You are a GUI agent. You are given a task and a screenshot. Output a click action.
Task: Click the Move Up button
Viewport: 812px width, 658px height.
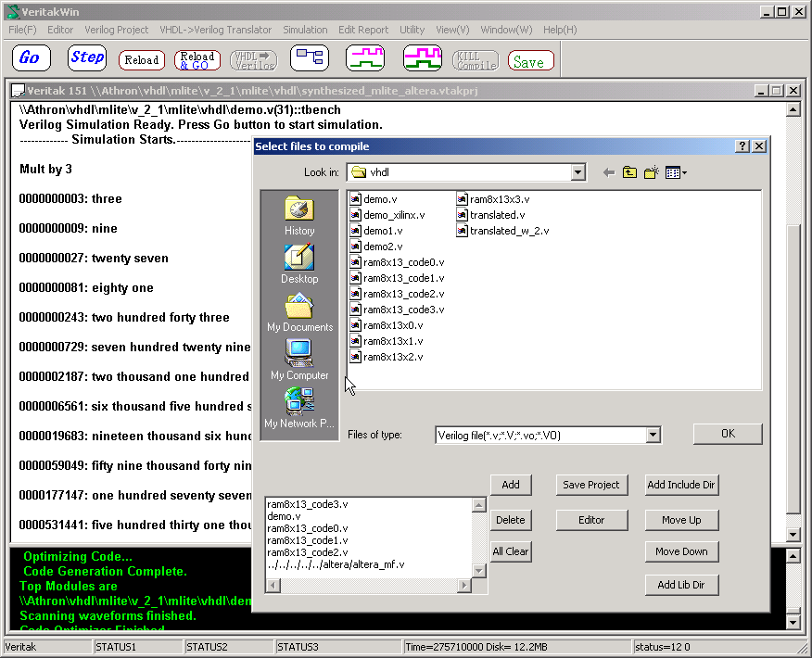pos(681,520)
